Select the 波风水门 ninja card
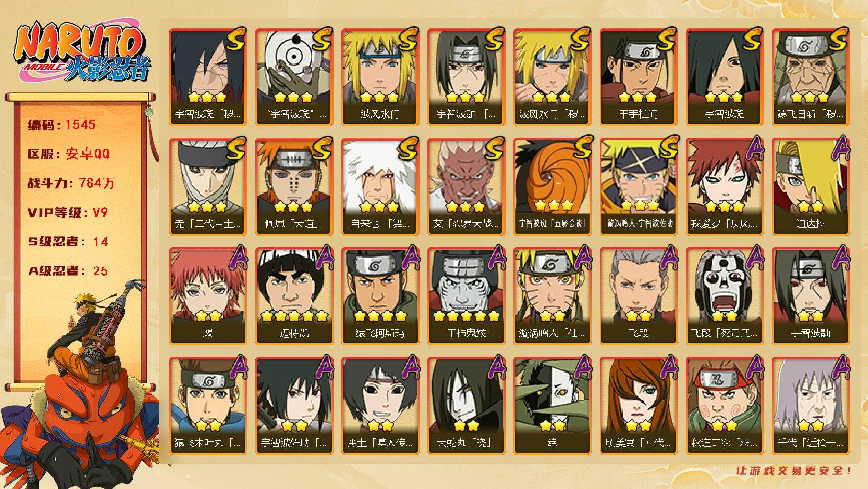Image resolution: width=868 pixels, height=489 pixels. coord(380,77)
